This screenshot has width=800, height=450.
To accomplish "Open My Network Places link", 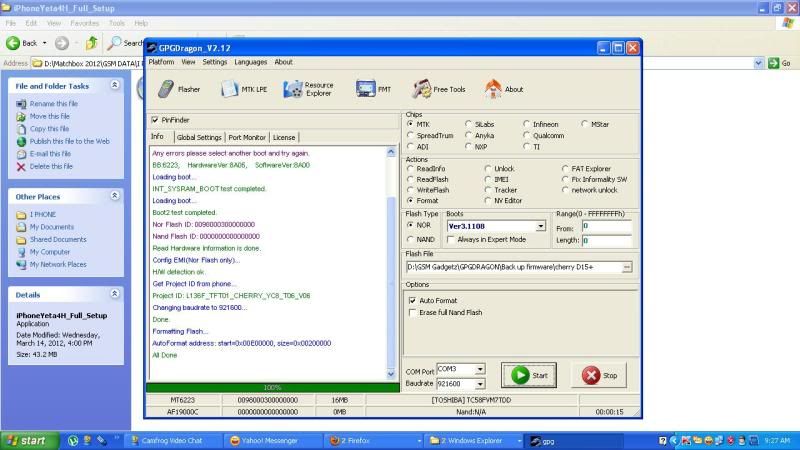I will pyautogui.click(x=58, y=264).
